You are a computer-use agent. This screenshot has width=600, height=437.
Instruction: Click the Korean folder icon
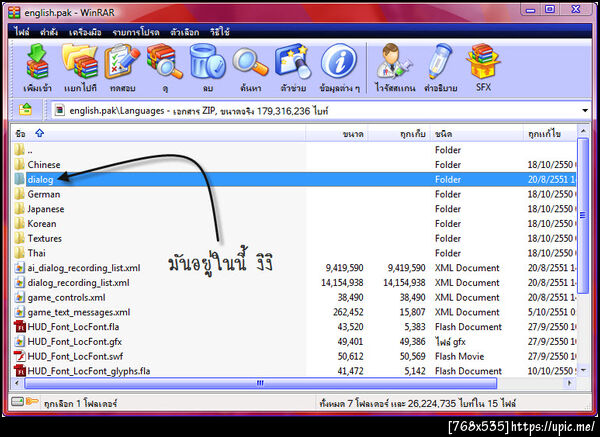click(20, 223)
